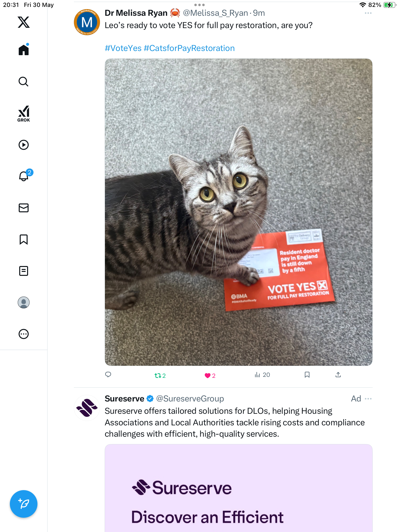Open the cat photo in full view
The width and height of the screenshot is (399, 532).
tap(238, 212)
